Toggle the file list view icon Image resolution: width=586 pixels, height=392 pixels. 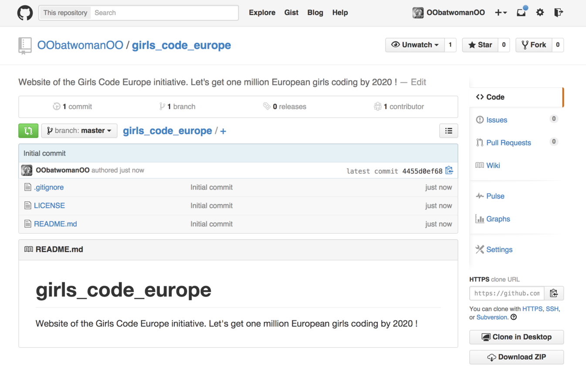click(448, 131)
